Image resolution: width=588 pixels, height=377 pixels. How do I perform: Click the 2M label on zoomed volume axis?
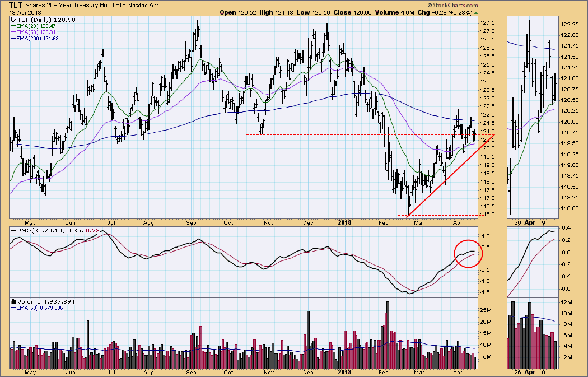568,357
